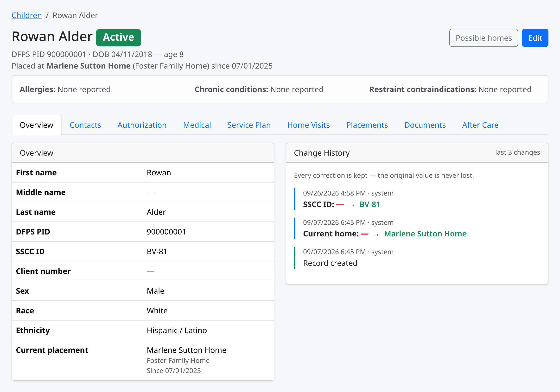The image size is (560, 392).
Task: Open the Placements tab
Action: tap(367, 125)
